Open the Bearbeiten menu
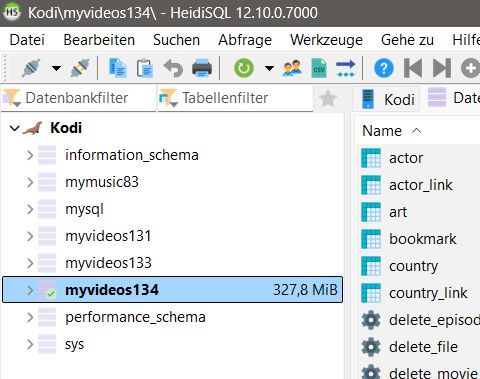Viewport: 480px width, 379px height. point(99,40)
